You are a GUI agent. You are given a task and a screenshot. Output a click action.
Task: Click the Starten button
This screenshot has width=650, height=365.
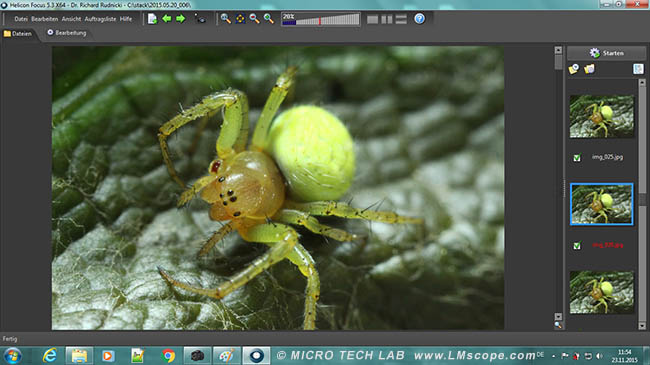click(x=606, y=53)
